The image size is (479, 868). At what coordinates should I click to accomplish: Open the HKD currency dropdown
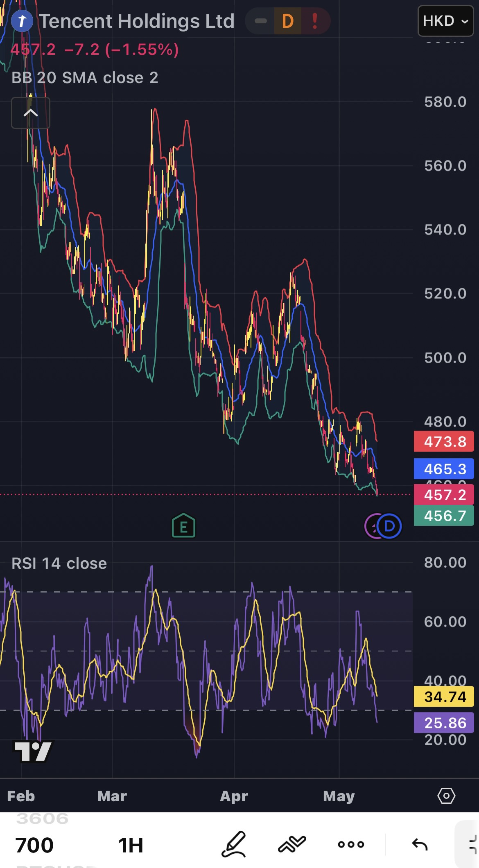[x=445, y=21]
